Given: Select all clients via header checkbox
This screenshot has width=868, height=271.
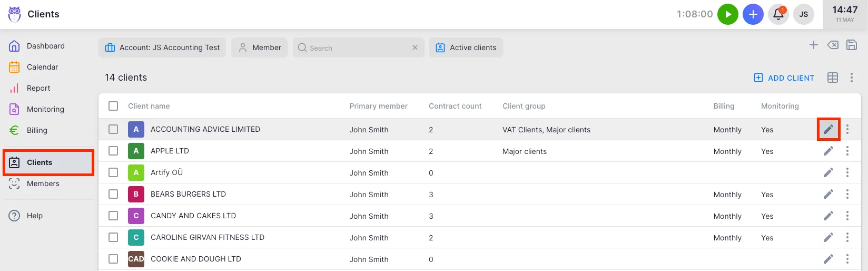Looking at the screenshot, I should (113, 106).
